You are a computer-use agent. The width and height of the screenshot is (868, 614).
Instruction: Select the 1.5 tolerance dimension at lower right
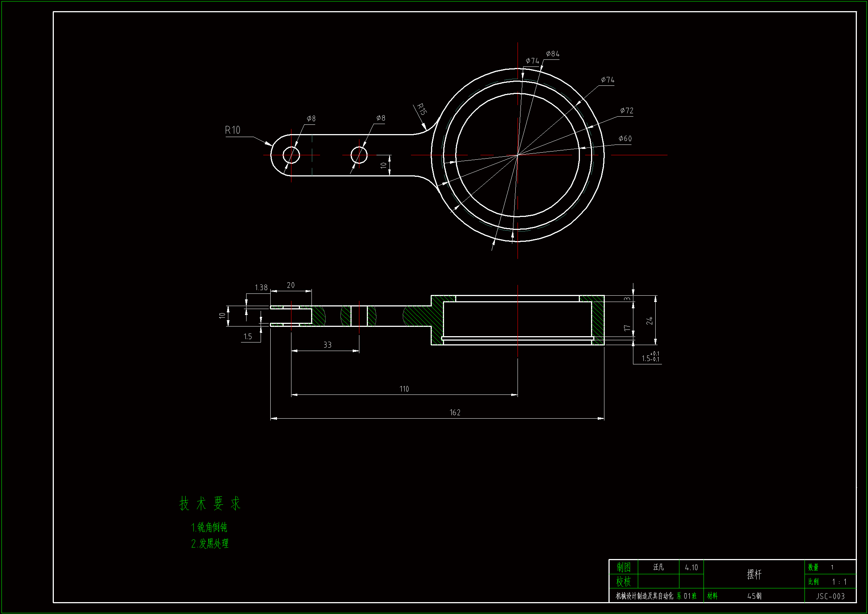tap(650, 357)
